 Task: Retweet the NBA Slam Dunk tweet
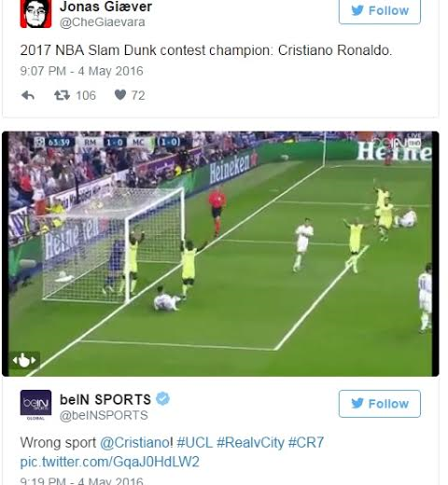coord(62,95)
